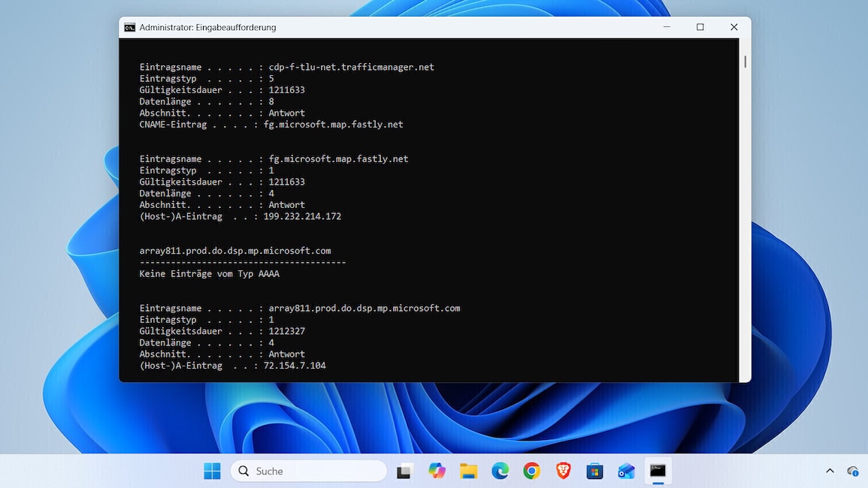Click the command prompt title bar icon

[129, 27]
